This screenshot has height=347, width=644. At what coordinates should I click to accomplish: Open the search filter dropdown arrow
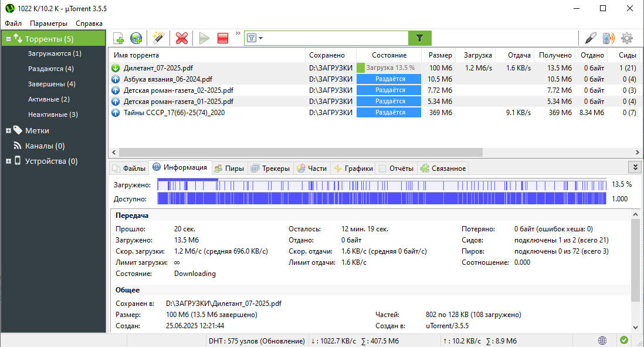(x=261, y=38)
